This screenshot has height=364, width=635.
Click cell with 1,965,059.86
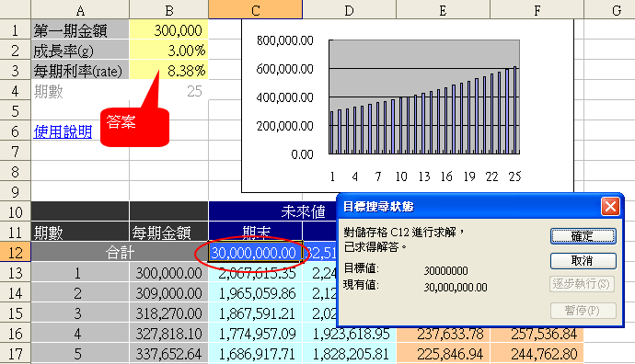coord(256,293)
